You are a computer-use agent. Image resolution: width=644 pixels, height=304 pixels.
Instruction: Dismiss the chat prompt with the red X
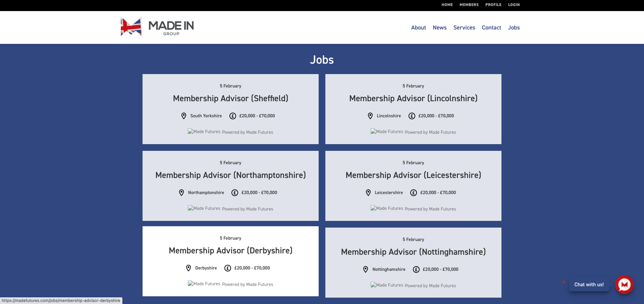coord(564,282)
